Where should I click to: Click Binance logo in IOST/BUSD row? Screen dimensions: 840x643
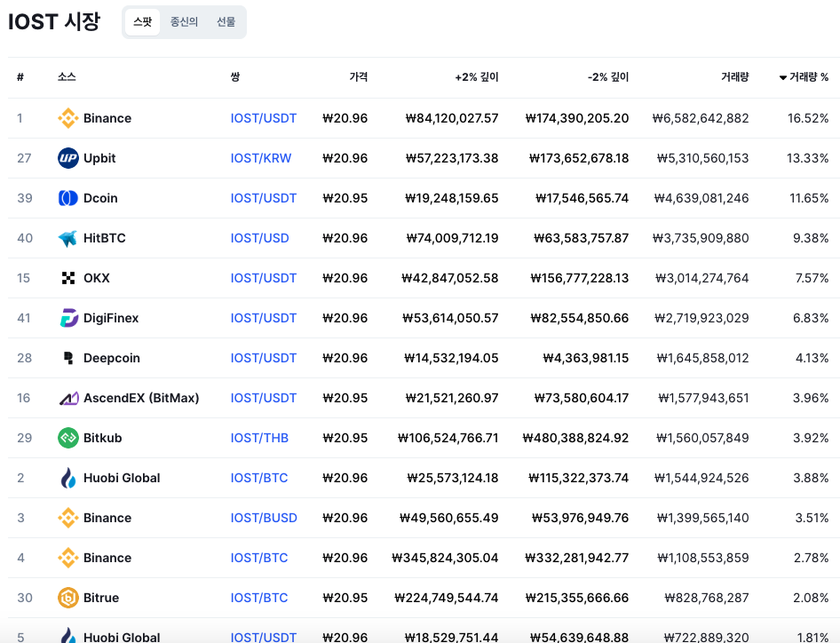pyautogui.click(x=68, y=518)
